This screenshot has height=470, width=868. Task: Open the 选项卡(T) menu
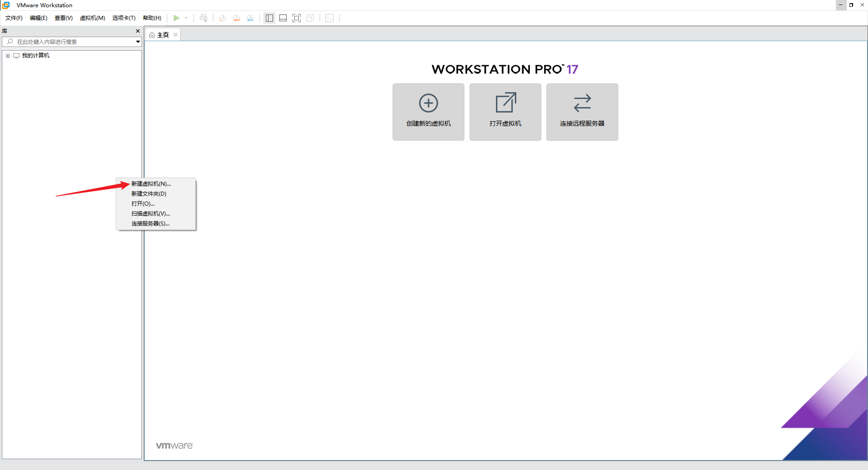[124, 18]
